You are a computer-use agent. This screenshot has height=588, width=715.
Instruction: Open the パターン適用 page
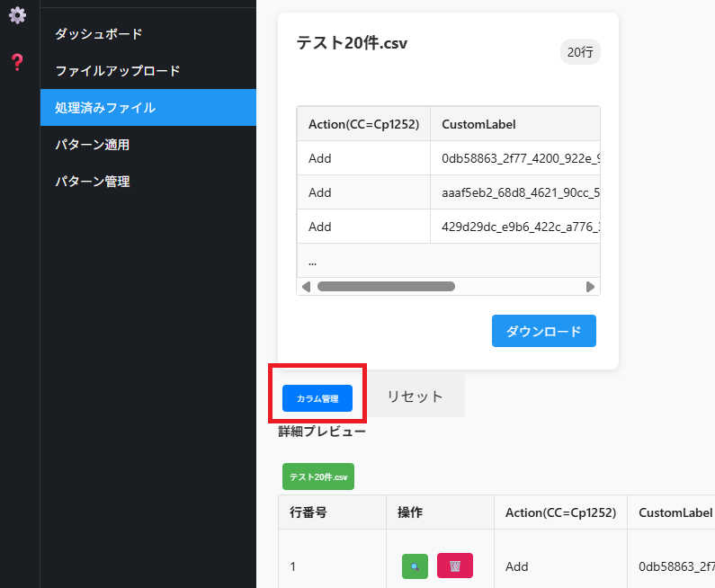[x=98, y=145]
